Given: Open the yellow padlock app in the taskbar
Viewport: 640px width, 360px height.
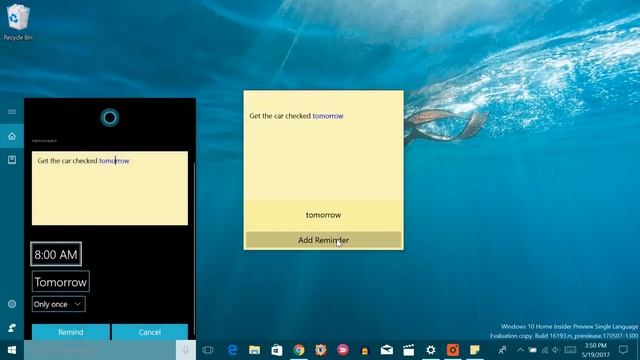Looking at the screenshot, I should 364,351.
